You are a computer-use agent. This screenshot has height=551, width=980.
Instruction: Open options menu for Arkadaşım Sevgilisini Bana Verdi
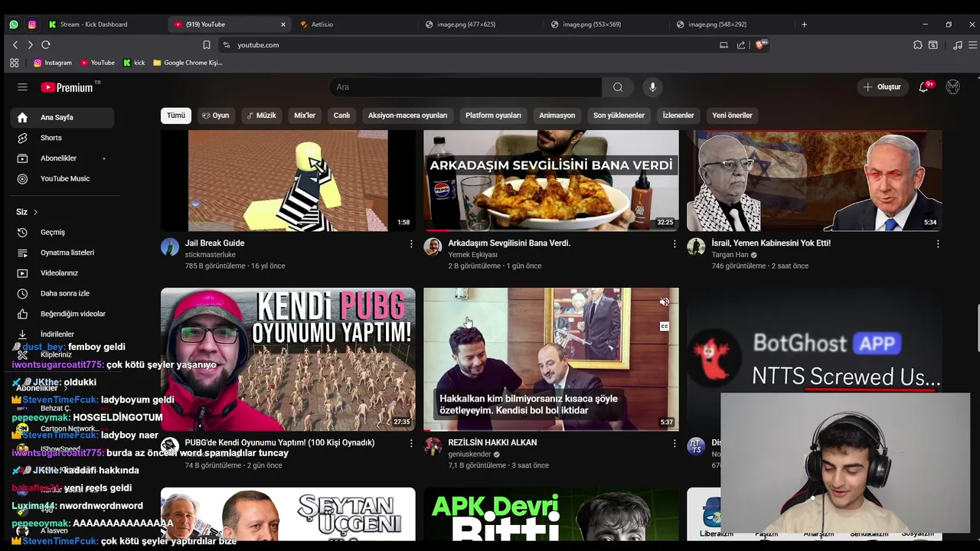pyautogui.click(x=675, y=244)
